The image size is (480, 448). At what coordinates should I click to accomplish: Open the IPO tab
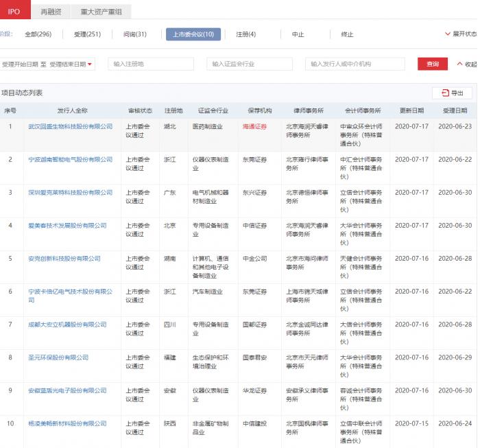(14, 12)
